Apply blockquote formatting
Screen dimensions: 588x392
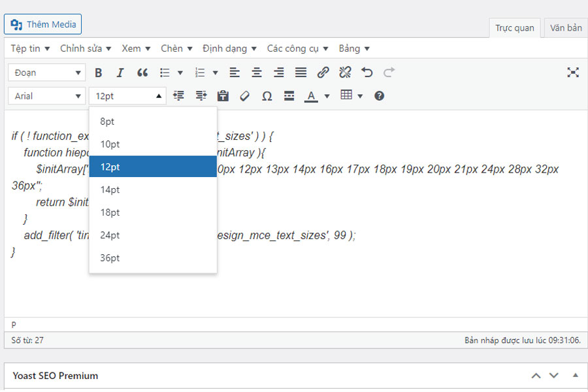click(x=142, y=73)
